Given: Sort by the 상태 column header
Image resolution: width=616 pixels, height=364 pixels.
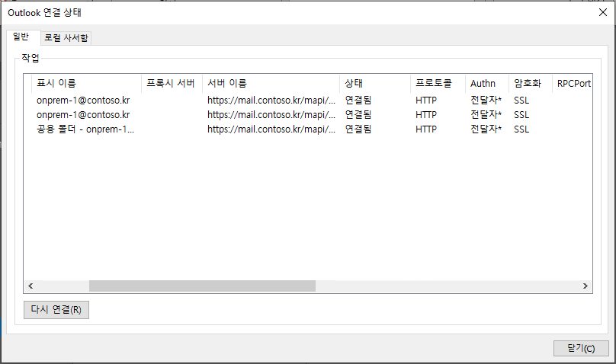Looking at the screenshot, I should click(x=375, y=83).
